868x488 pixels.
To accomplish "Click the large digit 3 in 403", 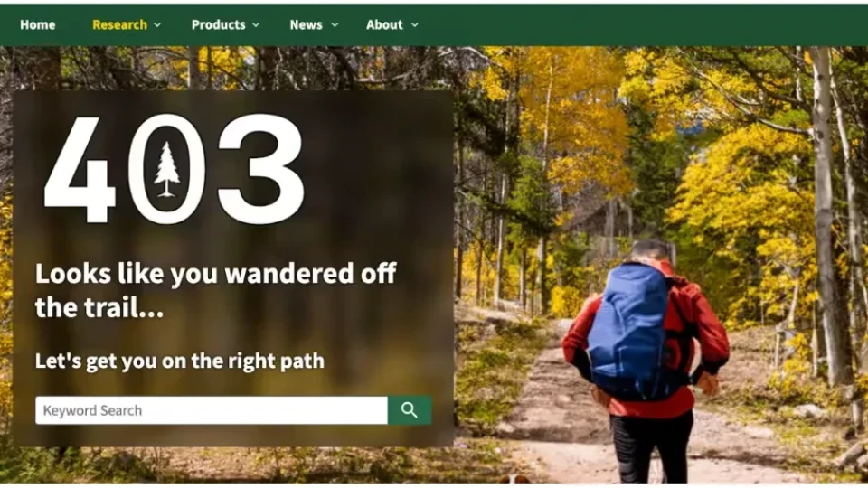I will (x=260, y=169).
